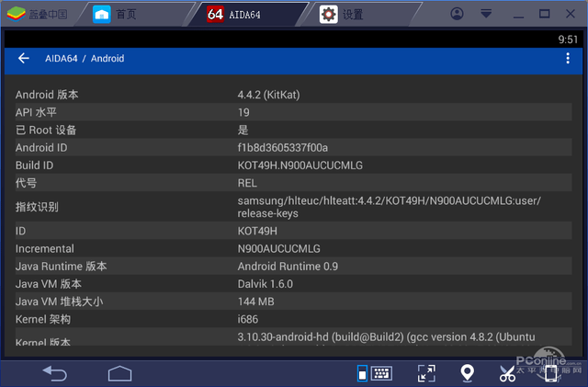Click the ID value KOT49H
Image resolution: width=588 pixels, height=387 pixels.
(257, 231)
